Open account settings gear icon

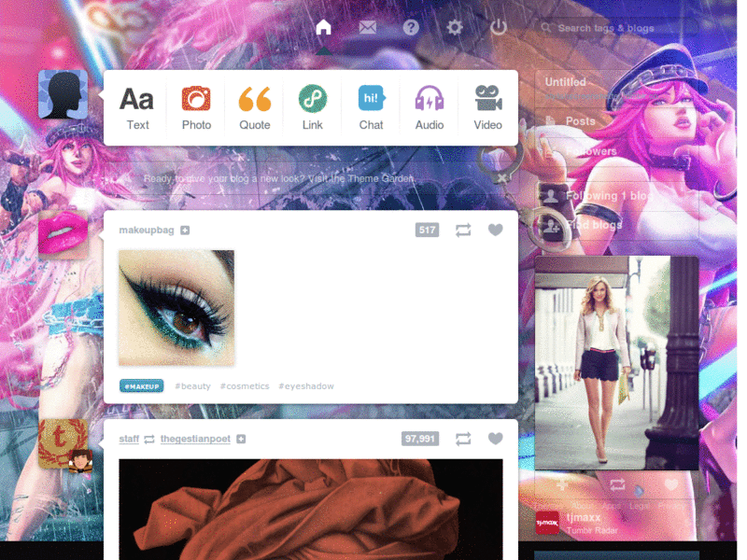[455, 28]
